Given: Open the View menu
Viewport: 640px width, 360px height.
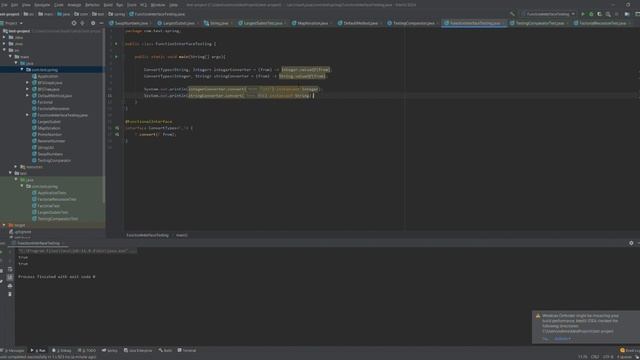Looking at the screenshot, I should tap(26, 5).
